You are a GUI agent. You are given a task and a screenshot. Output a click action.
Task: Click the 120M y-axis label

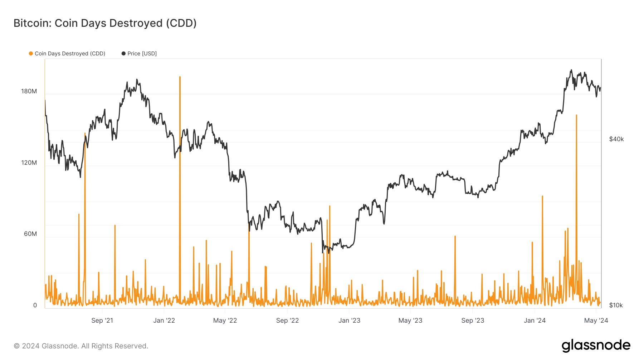click(29, 163)
